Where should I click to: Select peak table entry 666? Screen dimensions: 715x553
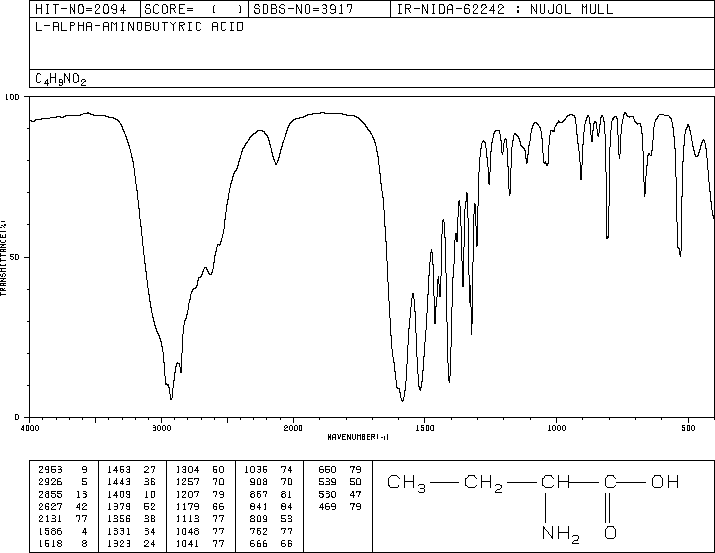coord(259,543)
